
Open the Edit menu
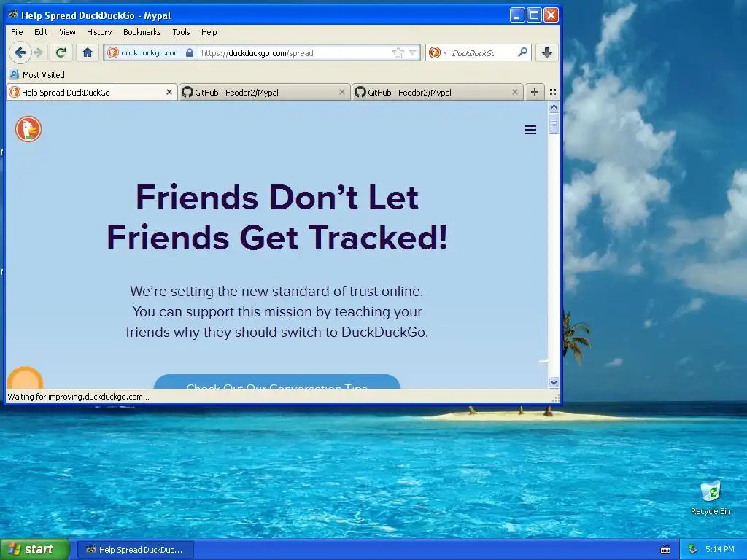pos(41,32)
